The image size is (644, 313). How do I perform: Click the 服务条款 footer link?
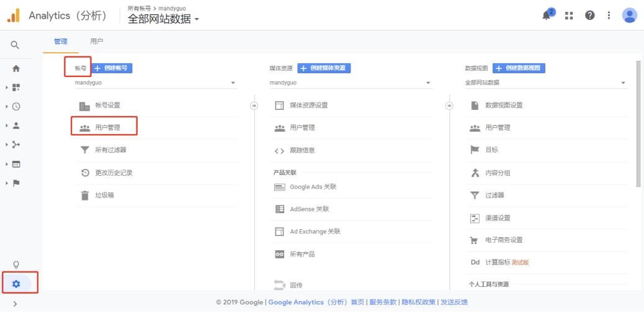pos(383,302)
